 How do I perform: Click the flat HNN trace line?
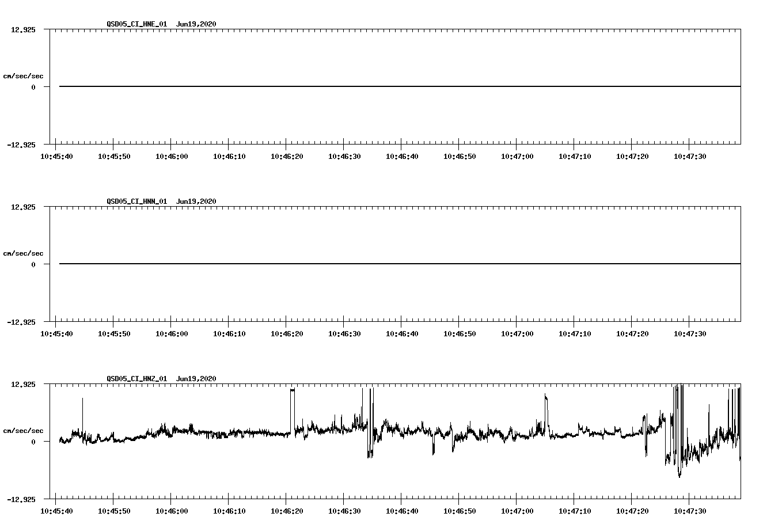point(400,264)
